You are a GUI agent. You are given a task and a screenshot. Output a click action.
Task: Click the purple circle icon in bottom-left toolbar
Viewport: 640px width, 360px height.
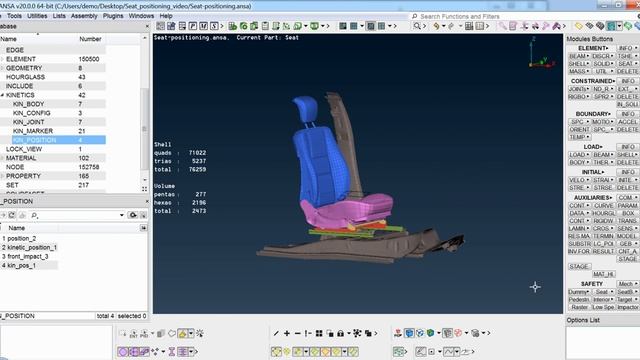pos(123,351)
